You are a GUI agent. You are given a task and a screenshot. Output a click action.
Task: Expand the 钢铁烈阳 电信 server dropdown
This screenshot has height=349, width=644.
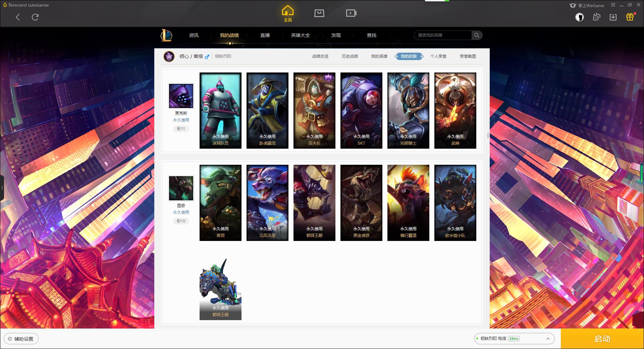pyautogui.click(x=514, y=339)
